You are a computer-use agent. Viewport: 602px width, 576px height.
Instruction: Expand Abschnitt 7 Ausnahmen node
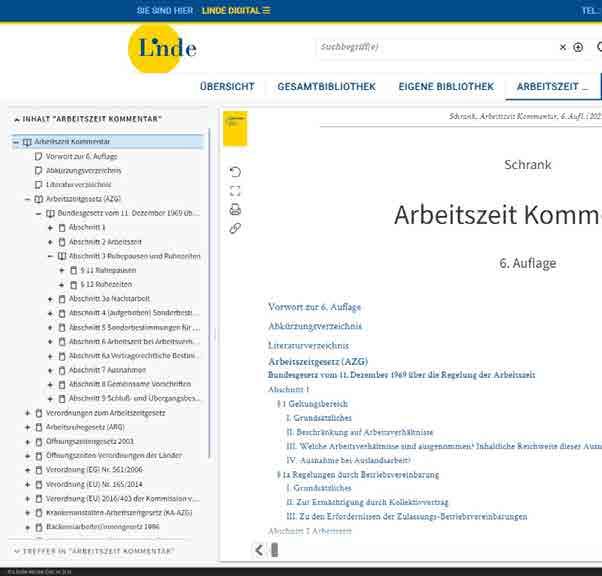(x=50, y=370)
